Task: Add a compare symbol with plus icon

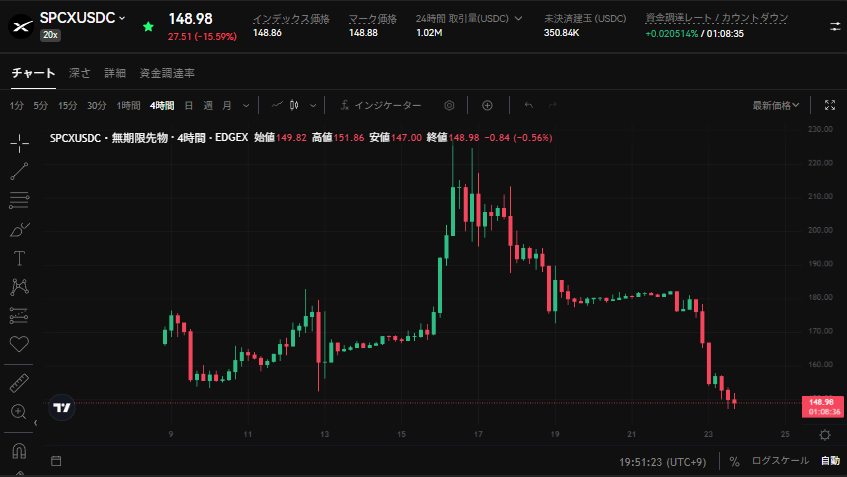Action: [x=487, y=105]
